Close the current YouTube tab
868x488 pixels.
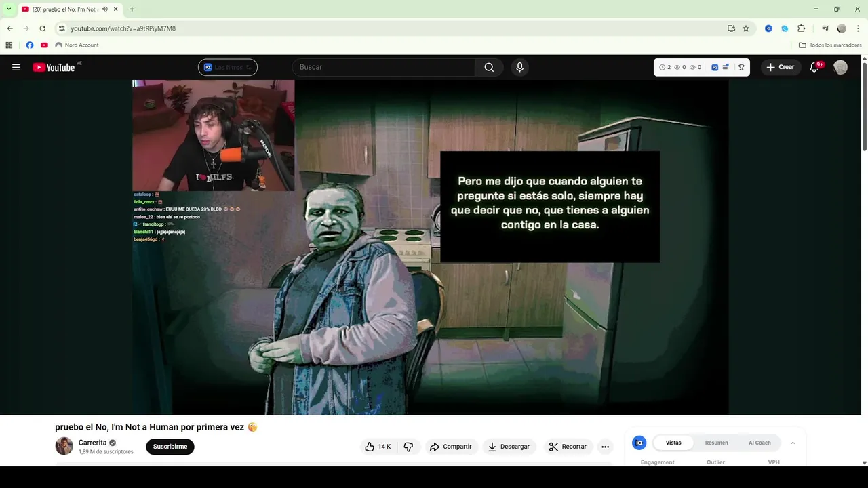tap(116, 9)
